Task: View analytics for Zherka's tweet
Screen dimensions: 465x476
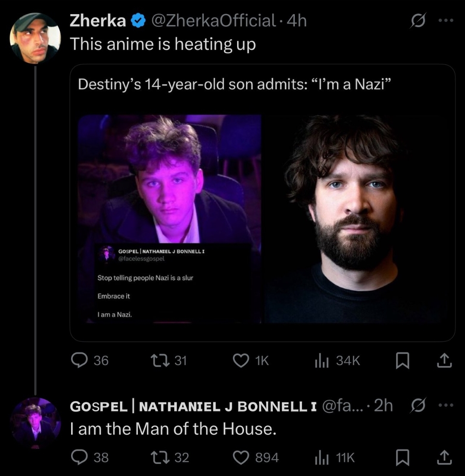Action: [x=320, y=360]
